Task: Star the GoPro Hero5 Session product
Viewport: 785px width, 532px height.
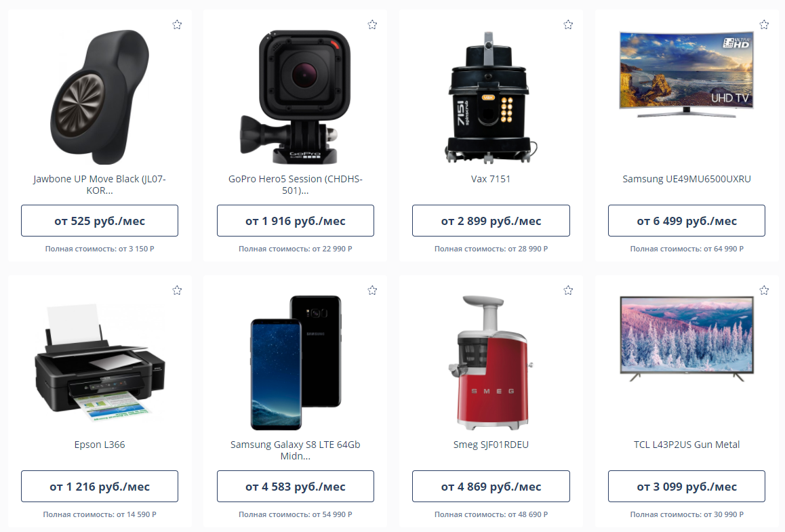Action: 372,24
